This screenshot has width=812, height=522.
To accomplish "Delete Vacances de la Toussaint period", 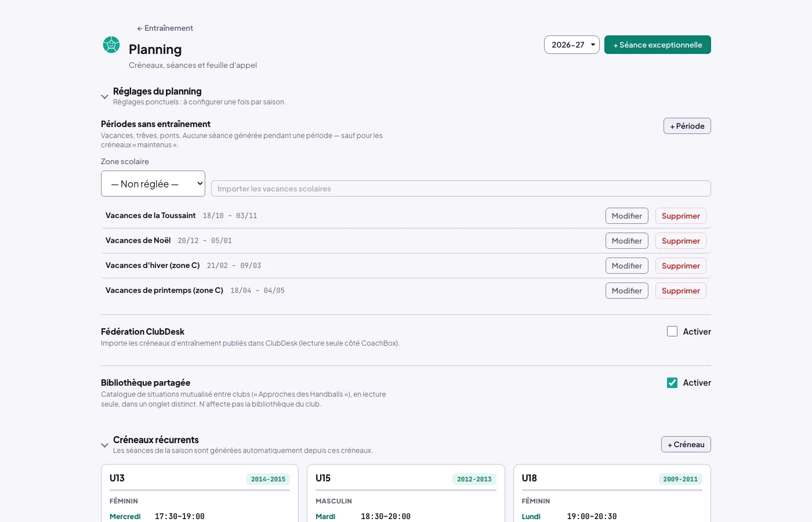I will coord(681,216).
